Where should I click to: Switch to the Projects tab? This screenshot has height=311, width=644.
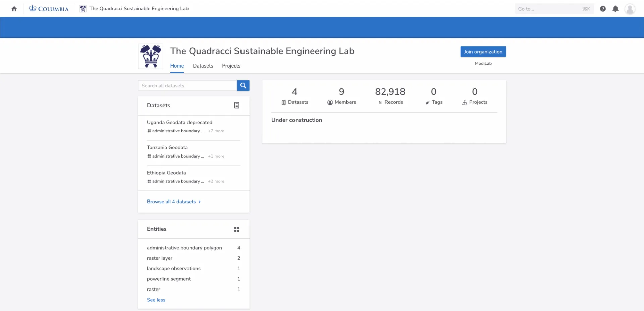pyautogui.click(x=231, y=66)
